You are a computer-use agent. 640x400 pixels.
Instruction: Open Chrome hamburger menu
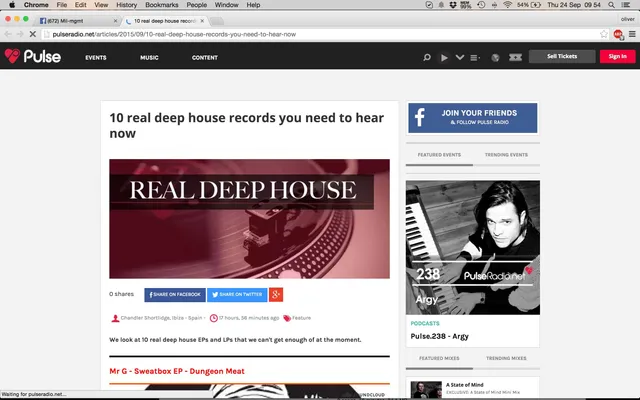point(632,34)
